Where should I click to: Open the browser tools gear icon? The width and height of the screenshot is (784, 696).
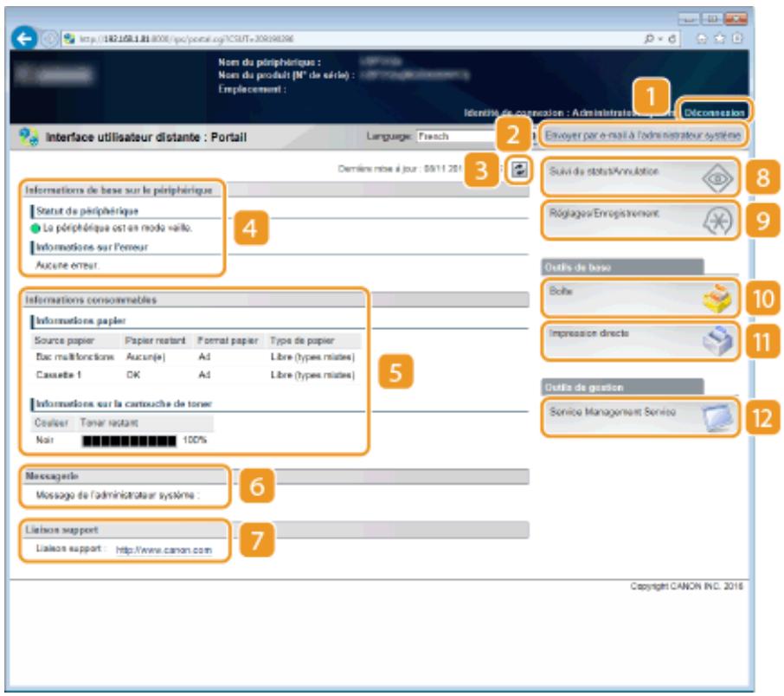tap(737, 39)
